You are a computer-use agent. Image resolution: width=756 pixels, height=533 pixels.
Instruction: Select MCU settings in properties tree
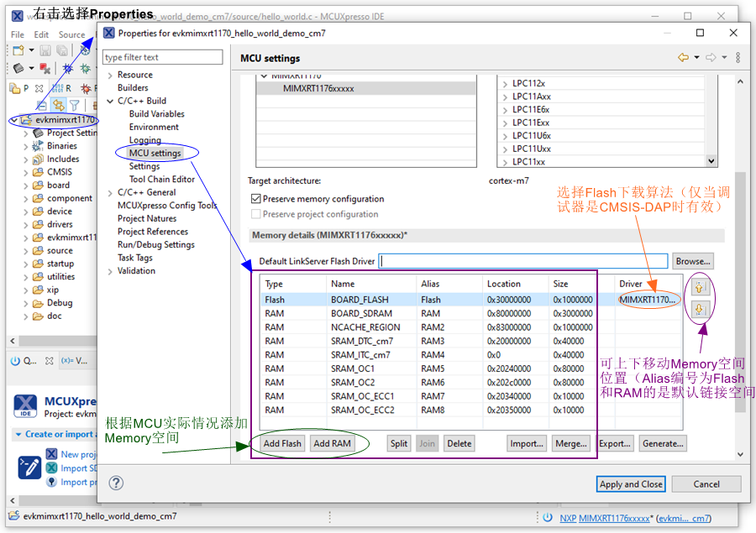pyautogui.click(x=155, y=153)
